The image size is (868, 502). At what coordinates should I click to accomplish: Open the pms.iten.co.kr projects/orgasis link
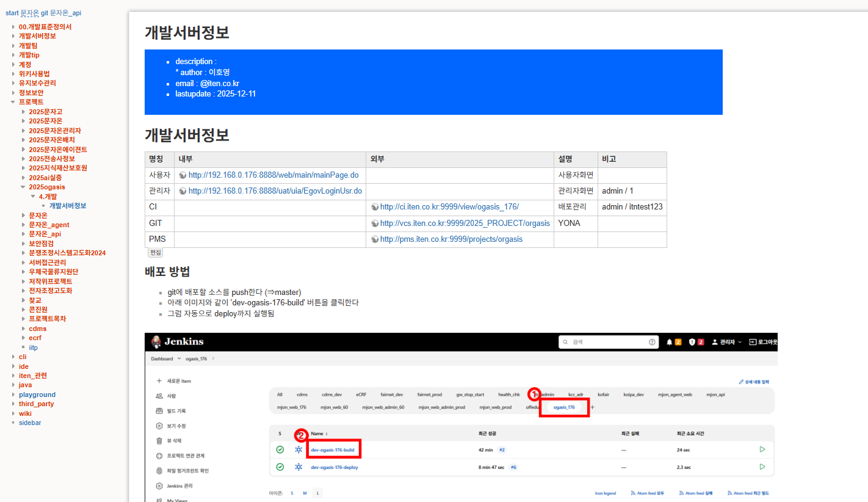click(x=451, y=239)
